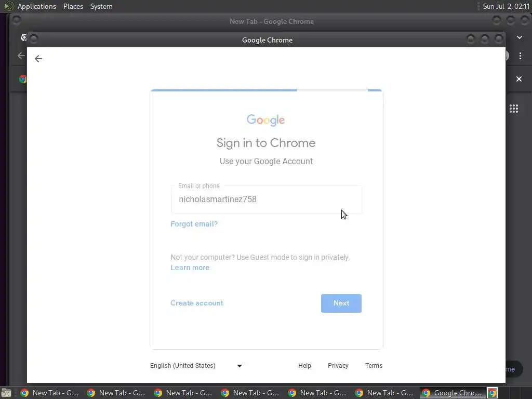This screenshot has height=399, width=532.
Task: Open the Applications menu
Action: point(37,6)
